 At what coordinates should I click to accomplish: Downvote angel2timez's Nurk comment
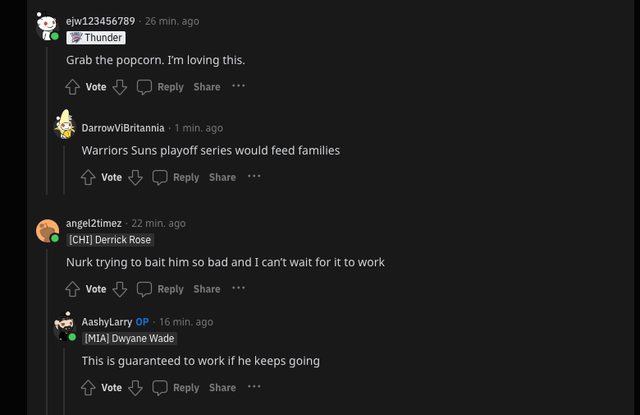(x=120, y=289)
